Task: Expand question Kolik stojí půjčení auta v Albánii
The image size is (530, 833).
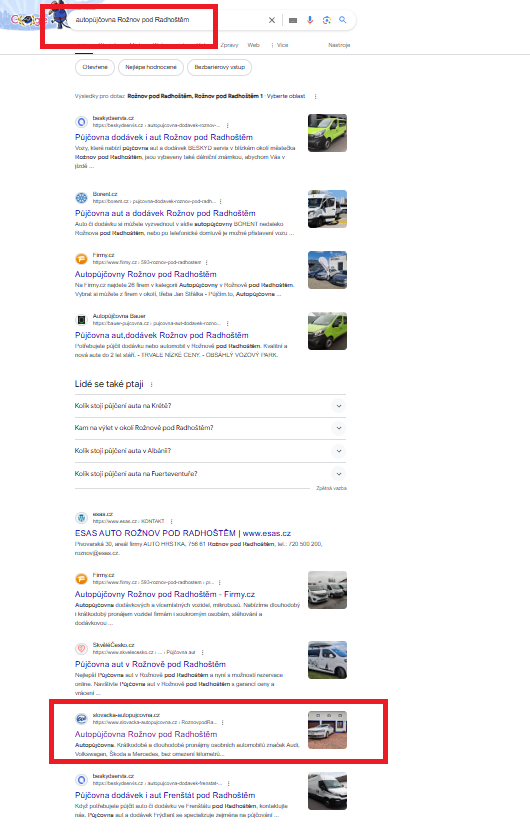Action: click(x=210, y=451)
